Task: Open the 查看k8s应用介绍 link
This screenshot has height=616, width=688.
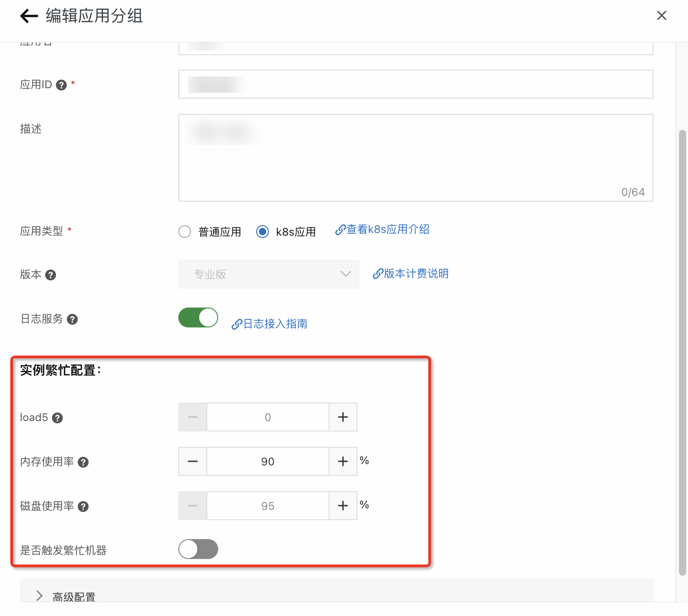Action: click(x=382, y=230)
